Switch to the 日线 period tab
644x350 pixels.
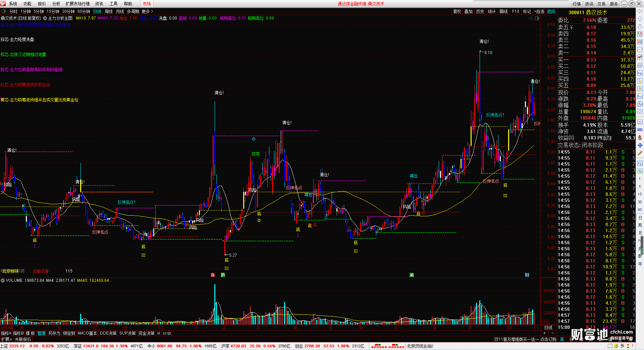(97, 11)
